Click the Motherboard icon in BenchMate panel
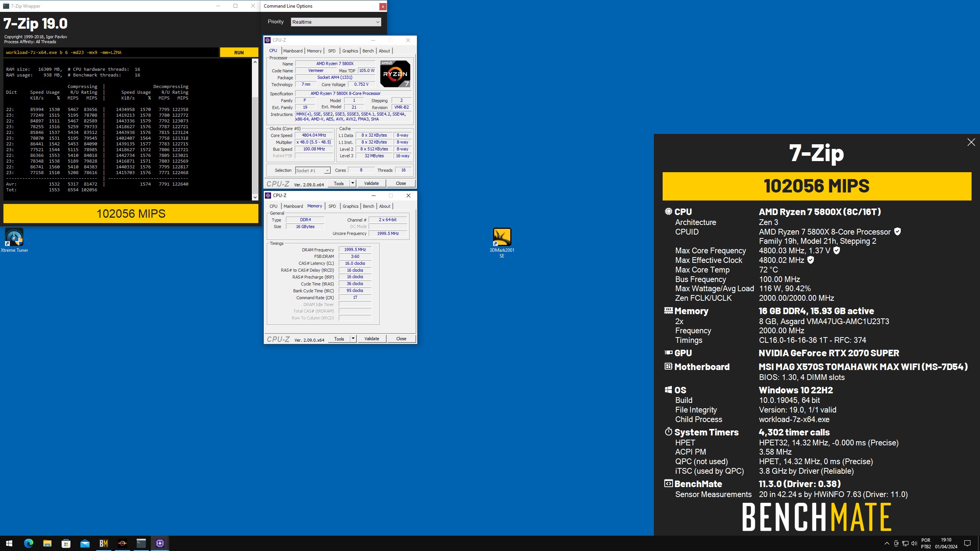This screenshot has width=980, height=551. point(668,366)
